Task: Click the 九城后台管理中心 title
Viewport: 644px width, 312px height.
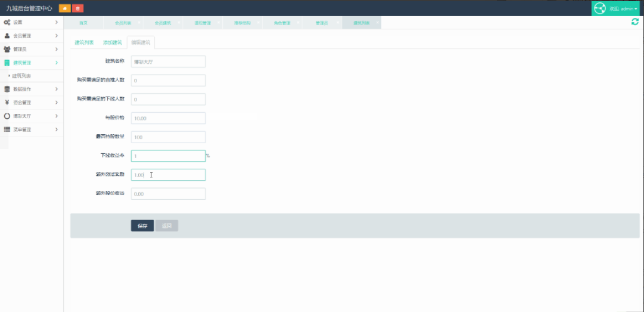Action: click(x=29, y=8)
